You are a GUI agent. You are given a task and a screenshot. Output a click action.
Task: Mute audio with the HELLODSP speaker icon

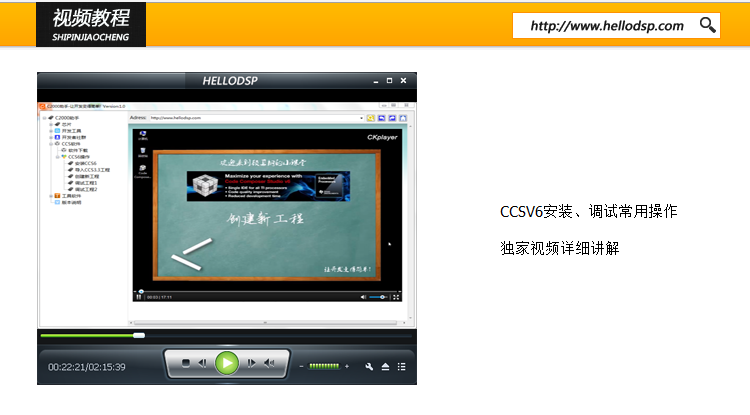pyautogui.click(x=269, y=363)
